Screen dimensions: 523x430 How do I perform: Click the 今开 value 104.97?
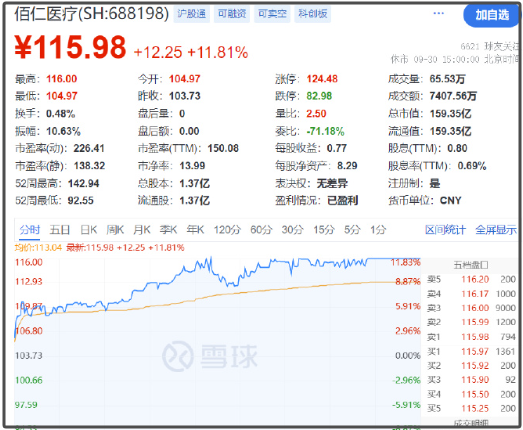(x=184, y=79)
